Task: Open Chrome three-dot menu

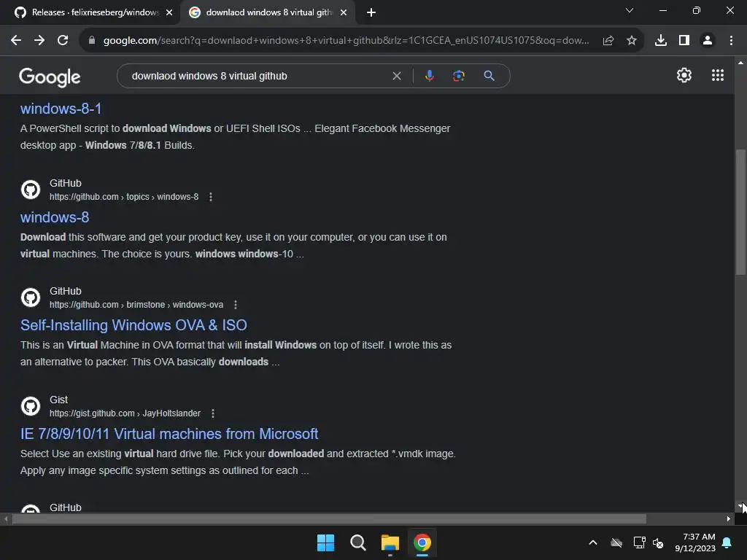Action: tap(731, 41)
